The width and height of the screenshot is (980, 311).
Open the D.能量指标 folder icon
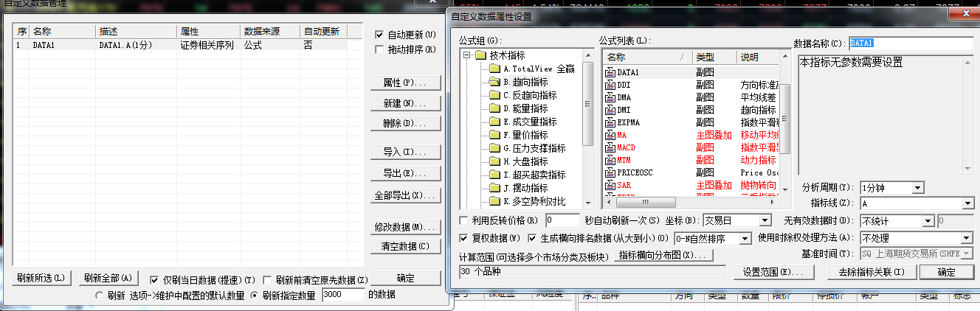pyautogui.click(x=494, y=108)
